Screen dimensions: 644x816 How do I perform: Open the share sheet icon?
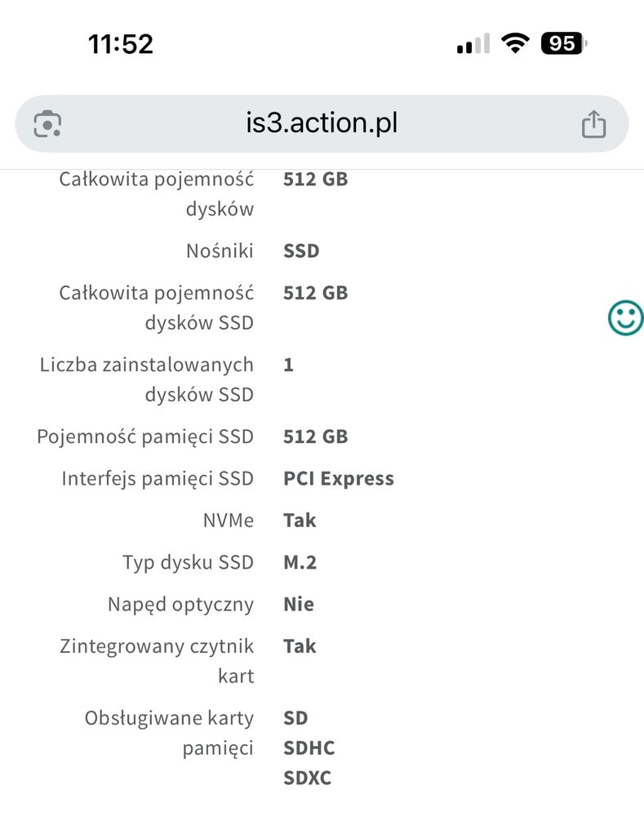(x=593, y=124)
